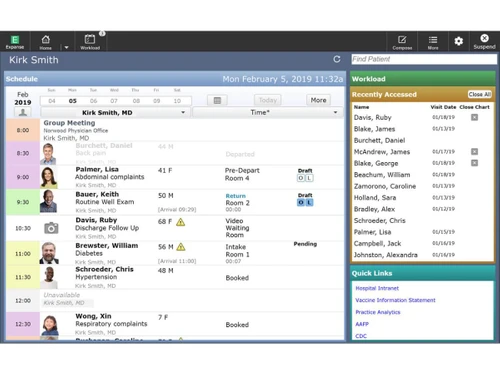This screenshot has height=375, width=500.
Task: Open the Unavailable 12:00 slot
Action: 192,300
